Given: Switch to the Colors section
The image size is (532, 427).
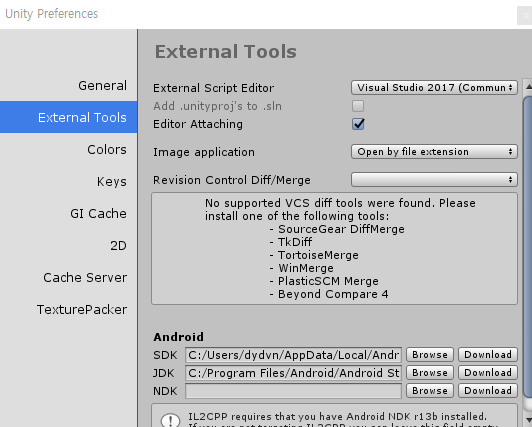Looking at the screenshot, I should tap(107, 149).
